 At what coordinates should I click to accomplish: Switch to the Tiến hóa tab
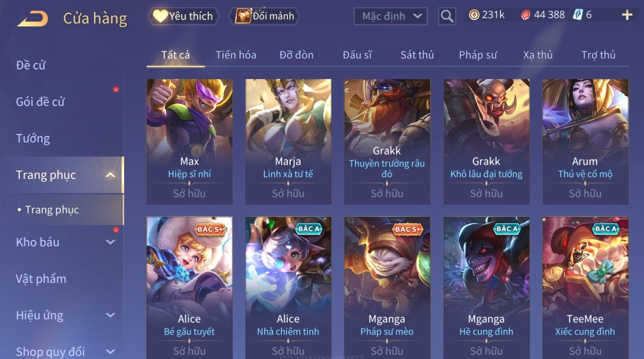(x=236, y=55)
